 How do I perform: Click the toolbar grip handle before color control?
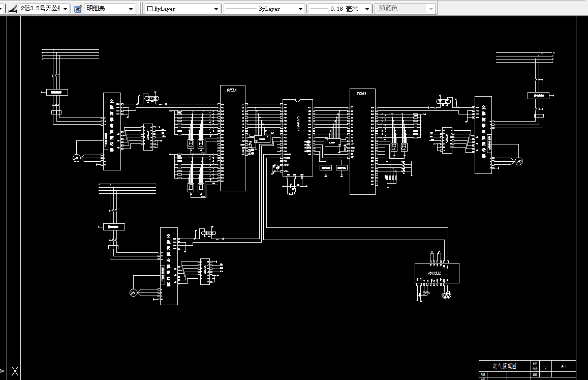(141, 8)
